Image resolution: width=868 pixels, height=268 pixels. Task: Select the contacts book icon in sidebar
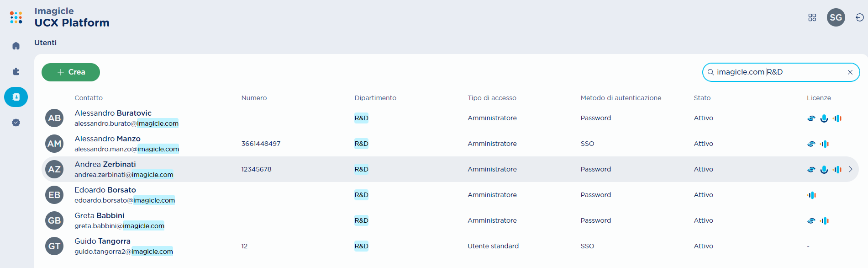16,97
